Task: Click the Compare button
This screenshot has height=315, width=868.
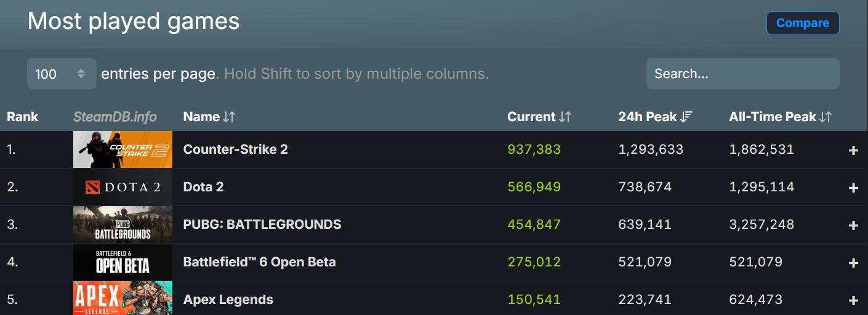Action: [802, 23]
